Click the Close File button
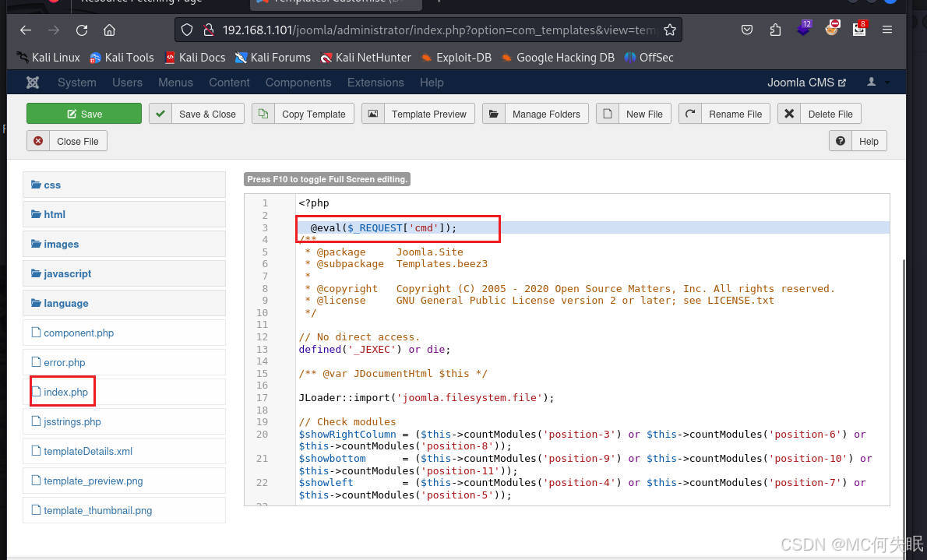 coord(67,141)
